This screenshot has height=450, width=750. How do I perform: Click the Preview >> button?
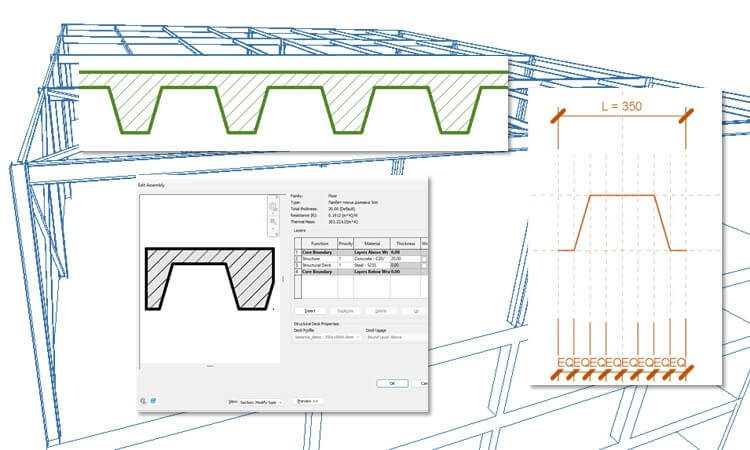[308, 401]
